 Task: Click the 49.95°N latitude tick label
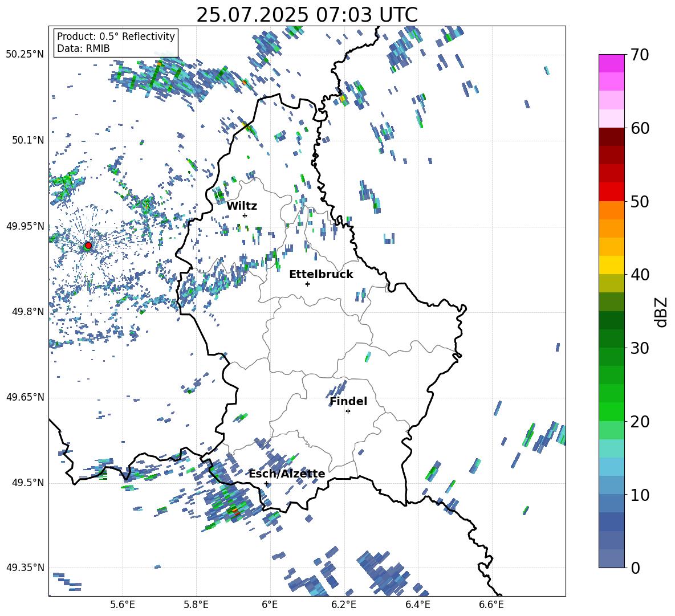(x=25, y=226)
